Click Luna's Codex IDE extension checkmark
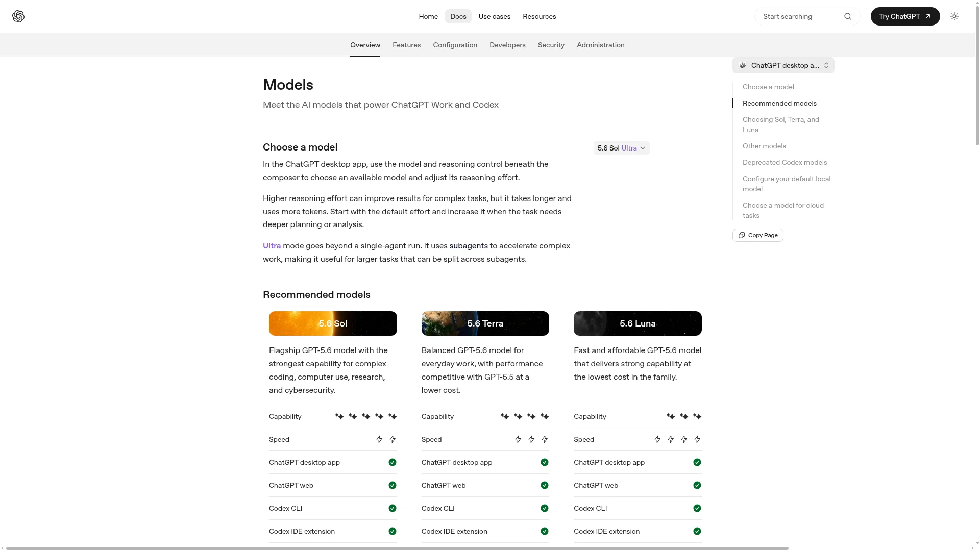This screenshot has width=980, height=551. 697,531
